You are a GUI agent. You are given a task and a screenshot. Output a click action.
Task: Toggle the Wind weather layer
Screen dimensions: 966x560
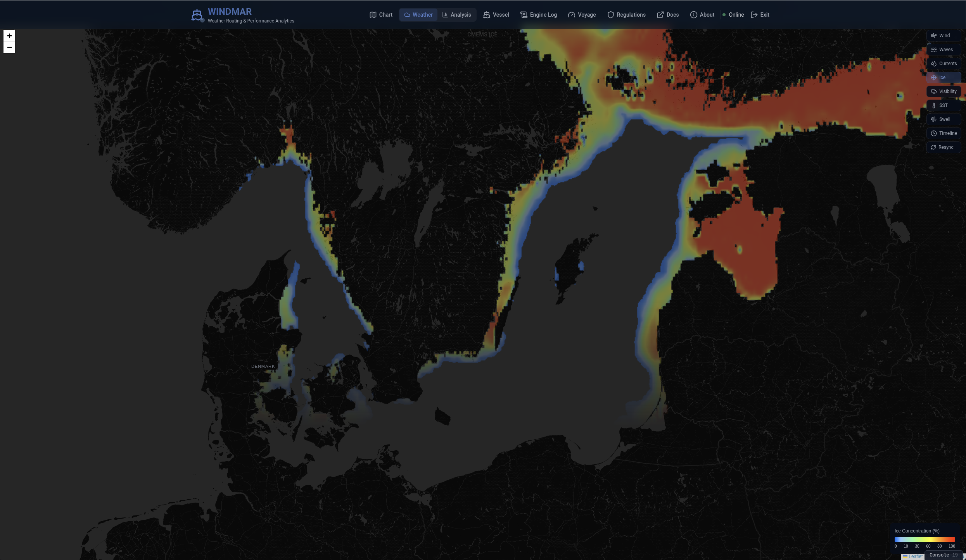click(x=944, y=36)
